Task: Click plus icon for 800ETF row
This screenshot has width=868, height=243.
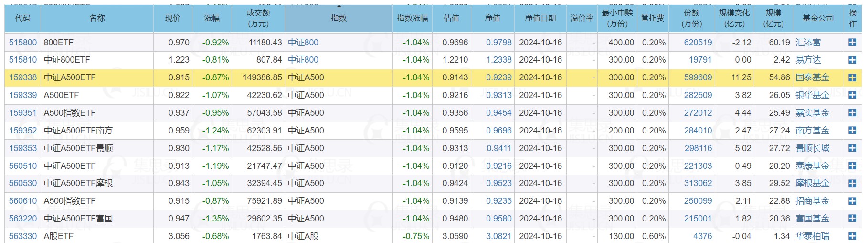Action: pyautogui.click(x=852, y=43)
